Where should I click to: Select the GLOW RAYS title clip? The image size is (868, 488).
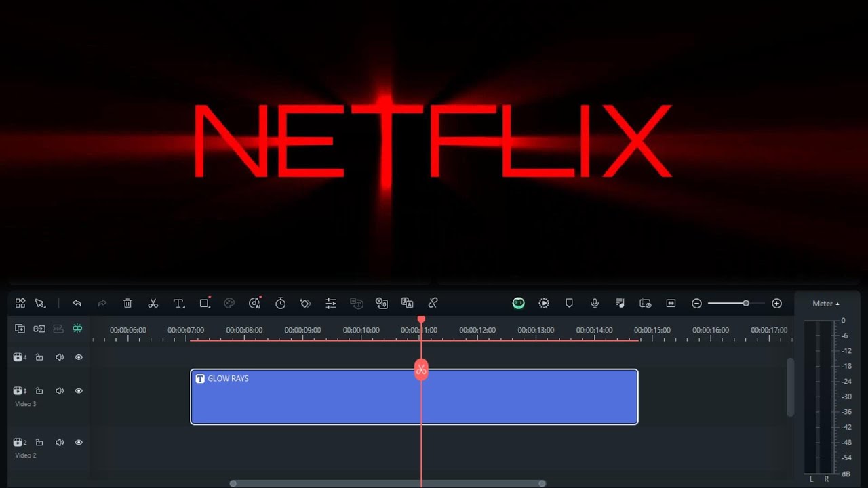click(x=414, y=396)
